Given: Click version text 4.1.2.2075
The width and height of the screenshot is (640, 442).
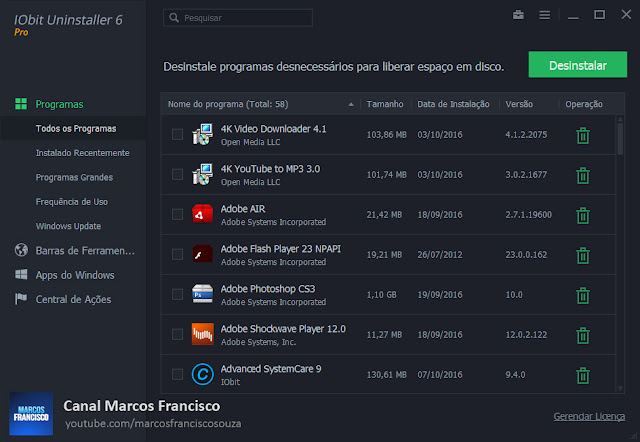Looking at the screenshot, I should (526, 135).
